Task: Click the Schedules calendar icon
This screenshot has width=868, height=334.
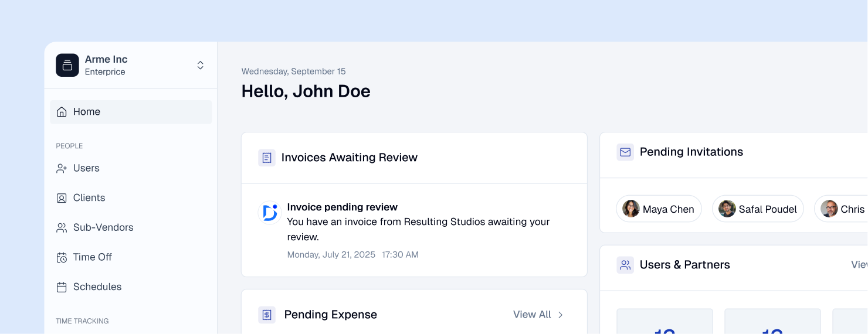Action: 62,287
